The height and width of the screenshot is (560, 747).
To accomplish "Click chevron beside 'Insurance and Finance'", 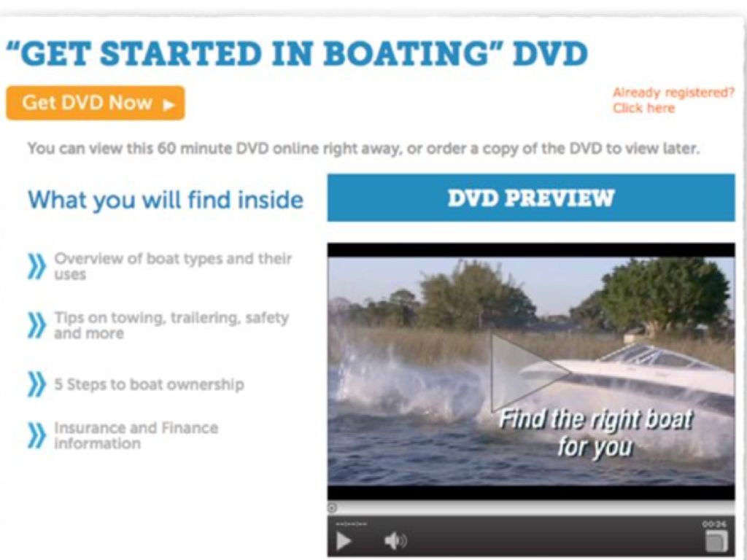I will 37,436.
